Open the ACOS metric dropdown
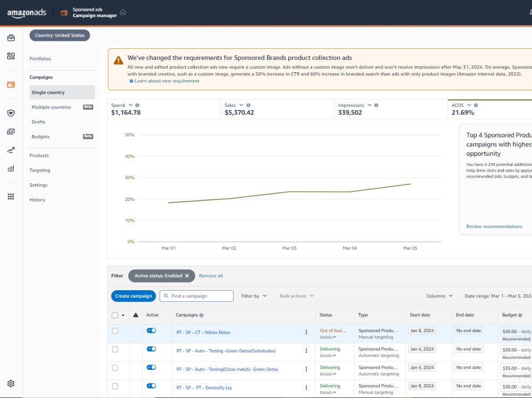 469,105
